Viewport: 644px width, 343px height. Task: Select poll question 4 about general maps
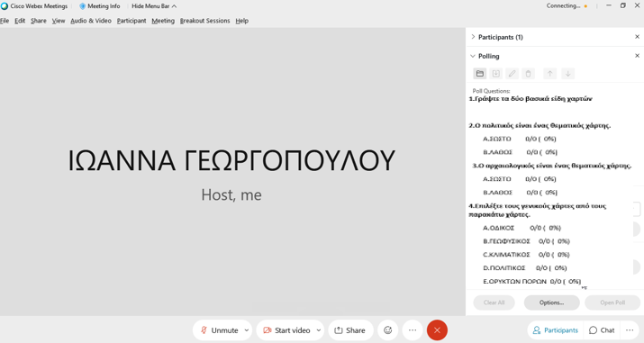coord(538,210)
